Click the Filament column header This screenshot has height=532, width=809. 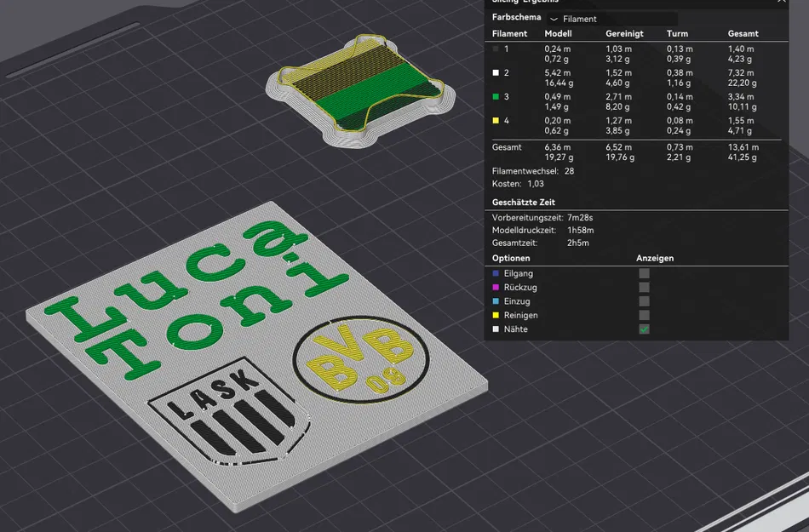pyautogui.click(x=509, y=33)
